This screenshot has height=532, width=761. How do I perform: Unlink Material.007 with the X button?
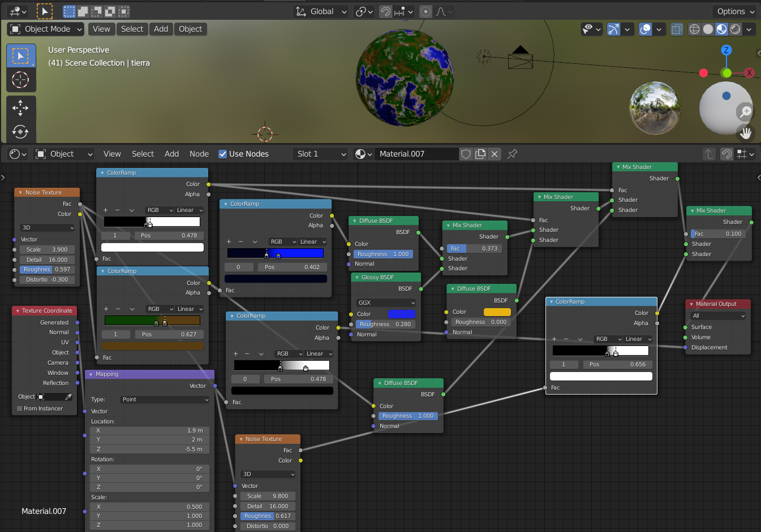495,154
